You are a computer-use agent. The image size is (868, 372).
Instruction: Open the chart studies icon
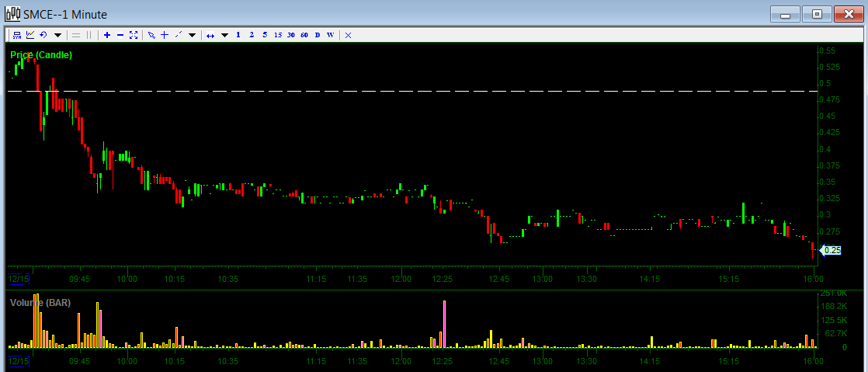(x=30, y=35)
